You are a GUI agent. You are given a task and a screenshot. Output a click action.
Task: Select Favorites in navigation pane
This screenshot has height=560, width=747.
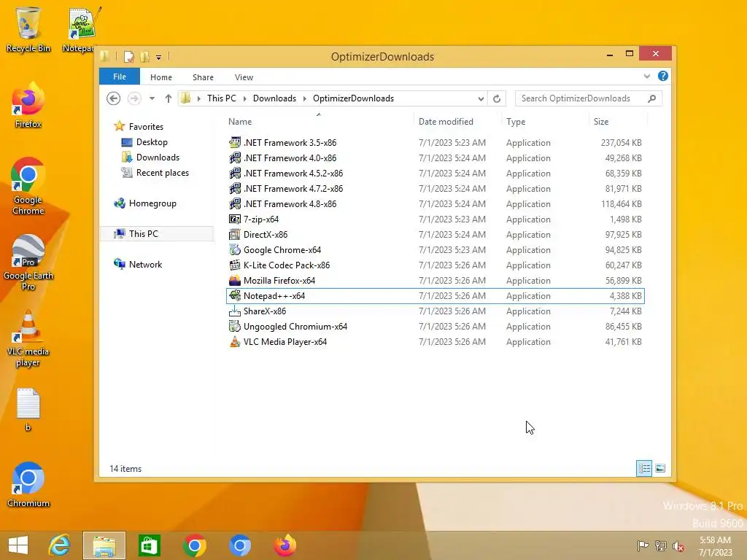click(146, 127)
